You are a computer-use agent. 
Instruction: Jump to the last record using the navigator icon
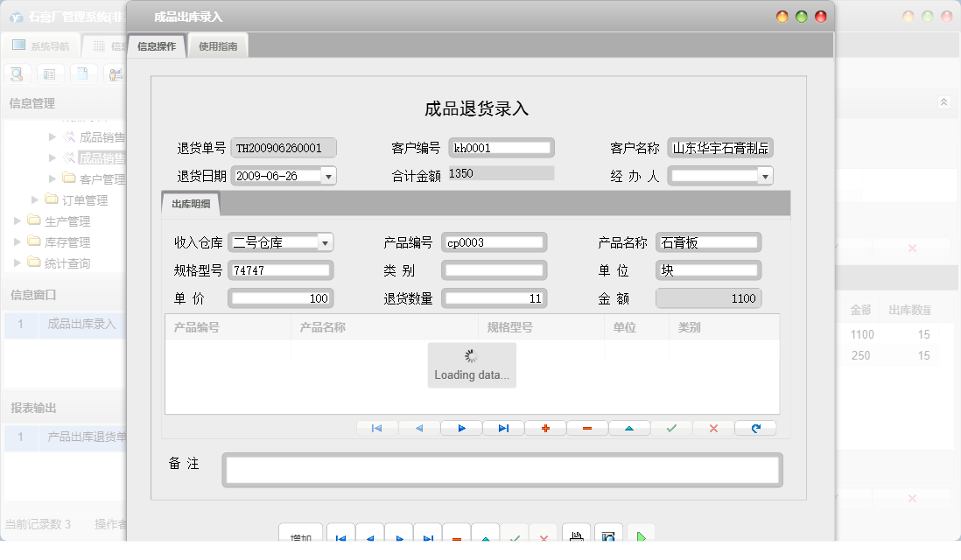click(502, 428)
